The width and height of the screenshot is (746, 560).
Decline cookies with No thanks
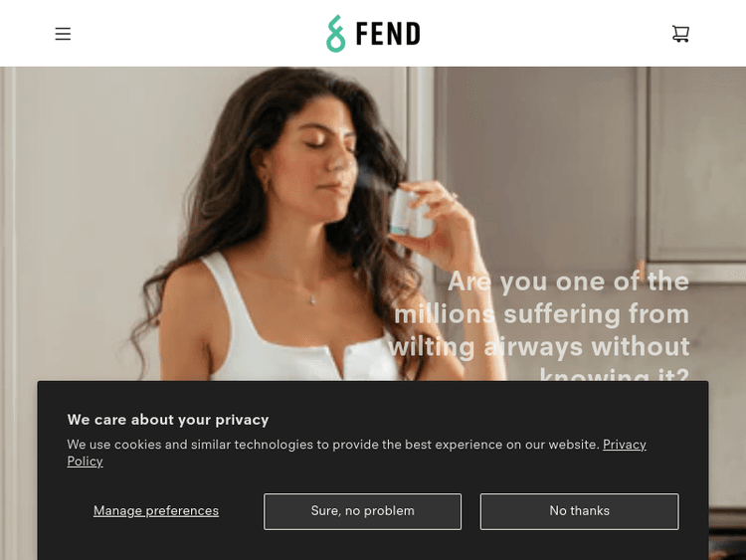tap(580, 511)
